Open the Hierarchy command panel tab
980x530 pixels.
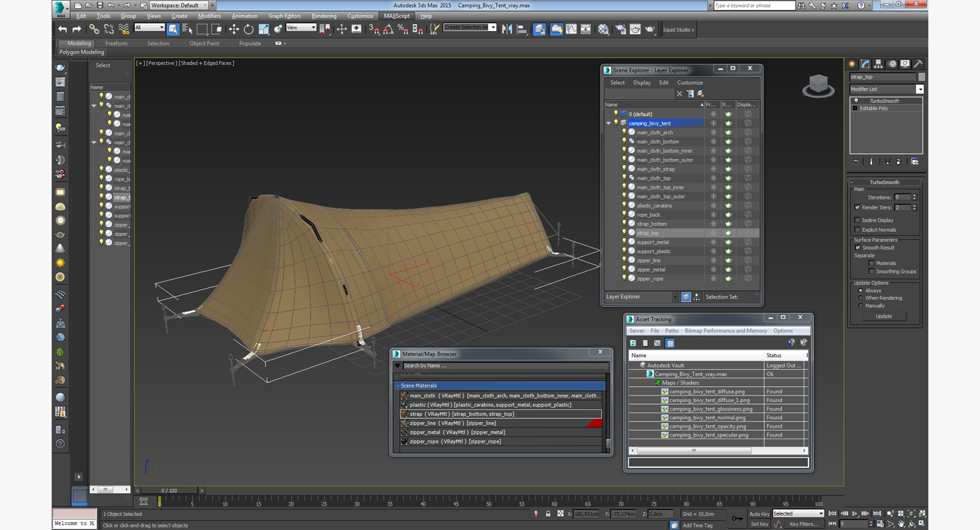tap(879, 64)
